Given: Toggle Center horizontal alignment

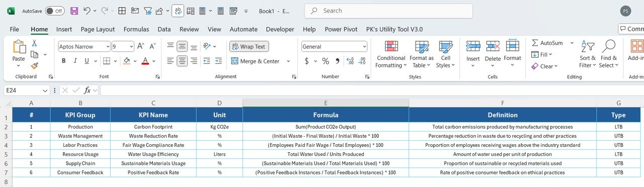Looking at the screenshot, I should click(x=182, y=61).
